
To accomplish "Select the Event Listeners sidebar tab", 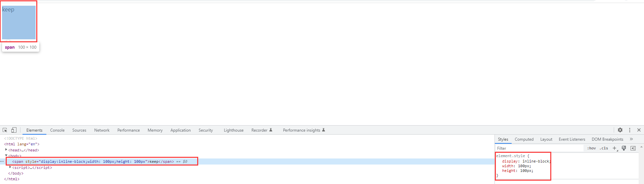I will click(x=572, y=139).
